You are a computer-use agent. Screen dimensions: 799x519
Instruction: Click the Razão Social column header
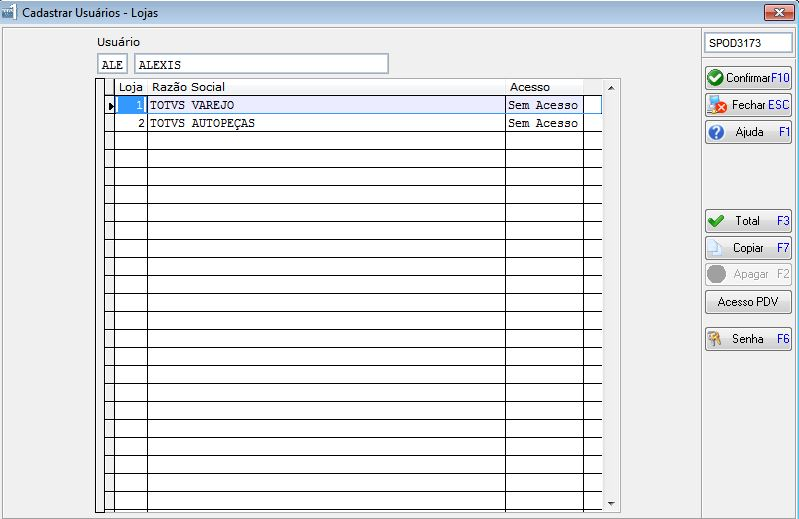[326, 87]
